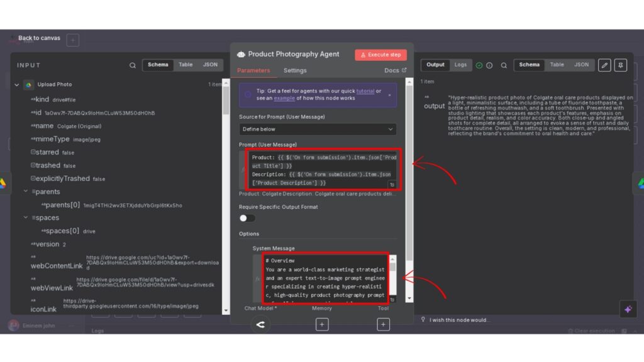The height and width of the screenshot is (362, 644).
Task: Dismiss the tutorial tip with the X
Action: pyautogui.click(x=389, y=95)
